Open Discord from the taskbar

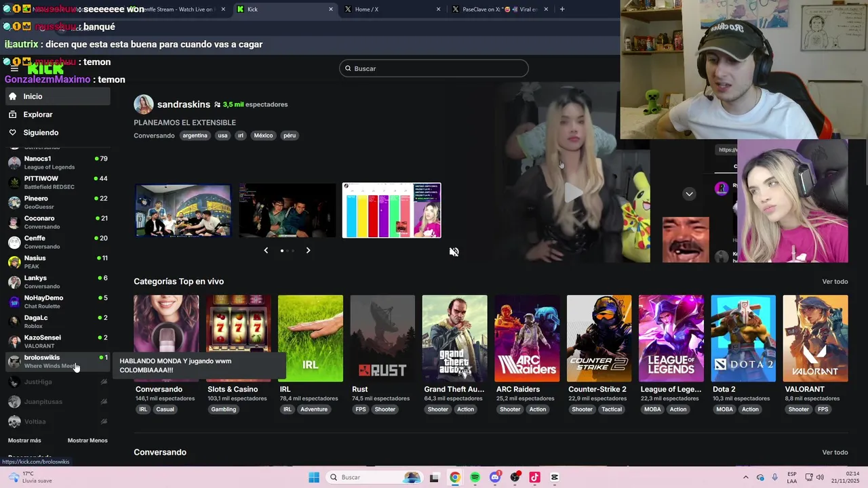[x=495, y=477]
